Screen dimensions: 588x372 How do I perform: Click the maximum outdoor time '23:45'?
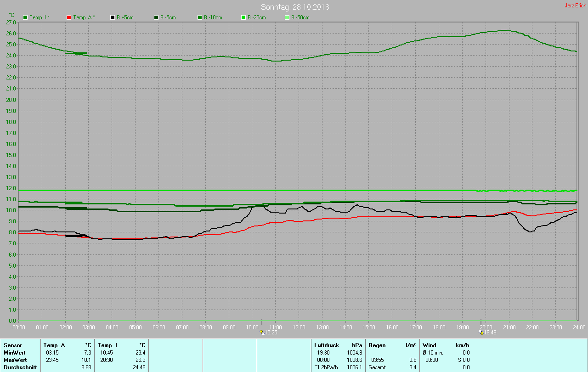click(x=52, y=360)
